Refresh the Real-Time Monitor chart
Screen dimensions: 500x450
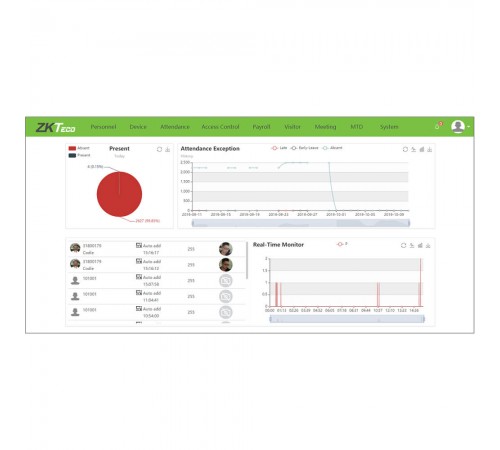click(403, 245)
